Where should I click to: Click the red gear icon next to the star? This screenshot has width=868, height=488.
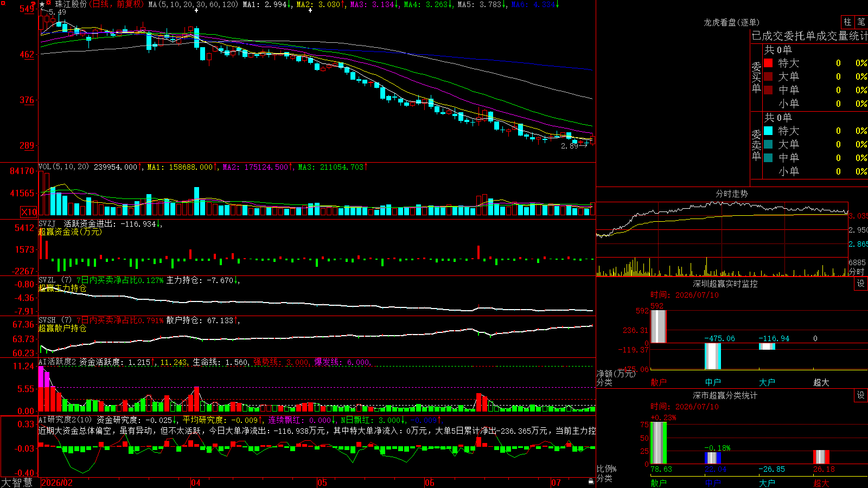(49, 4)
